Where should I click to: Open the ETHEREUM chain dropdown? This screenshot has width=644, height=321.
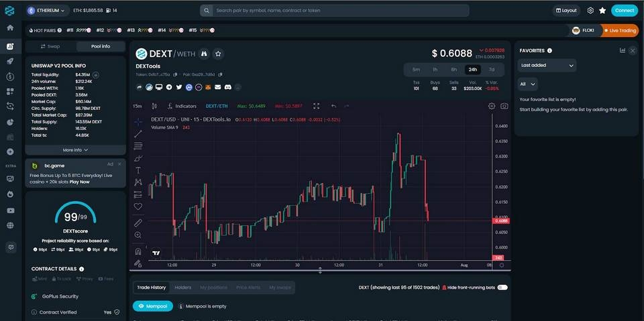click(48, 11)
